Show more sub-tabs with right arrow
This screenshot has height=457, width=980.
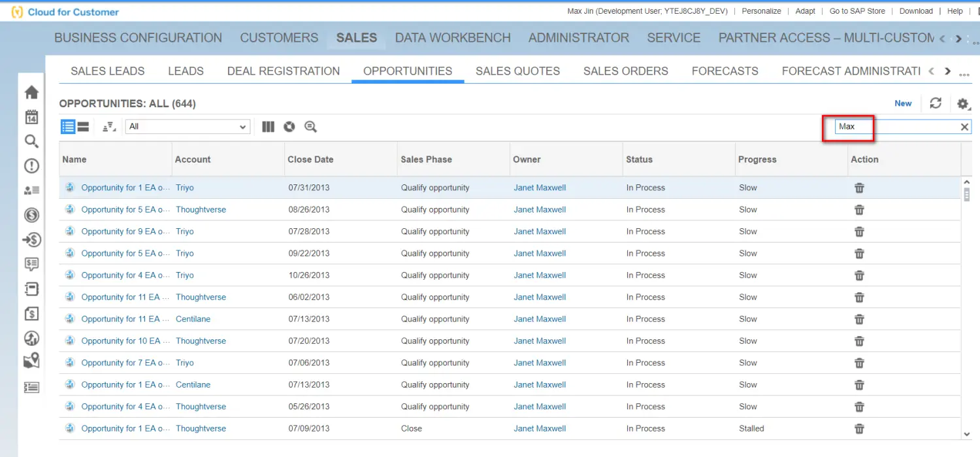947,71
